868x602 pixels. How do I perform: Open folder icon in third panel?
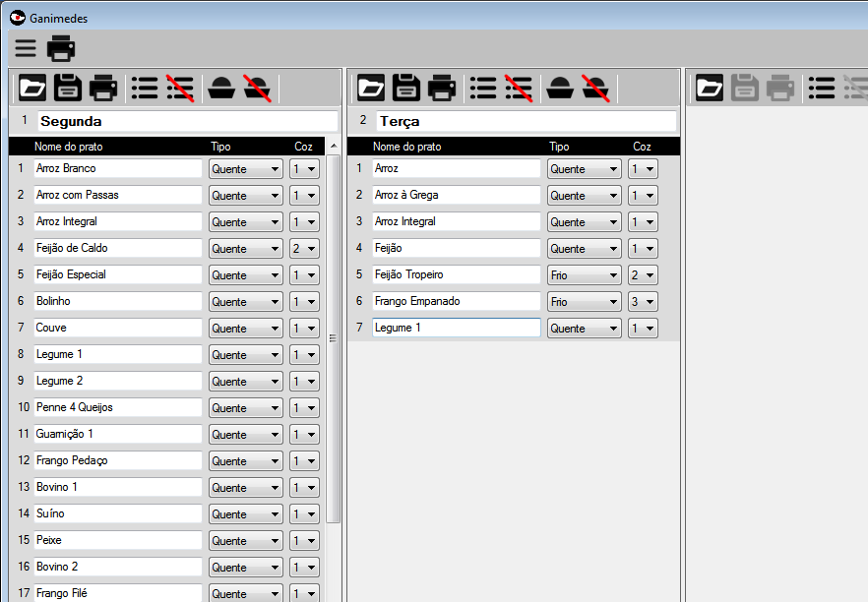click(x=710, y=89)
